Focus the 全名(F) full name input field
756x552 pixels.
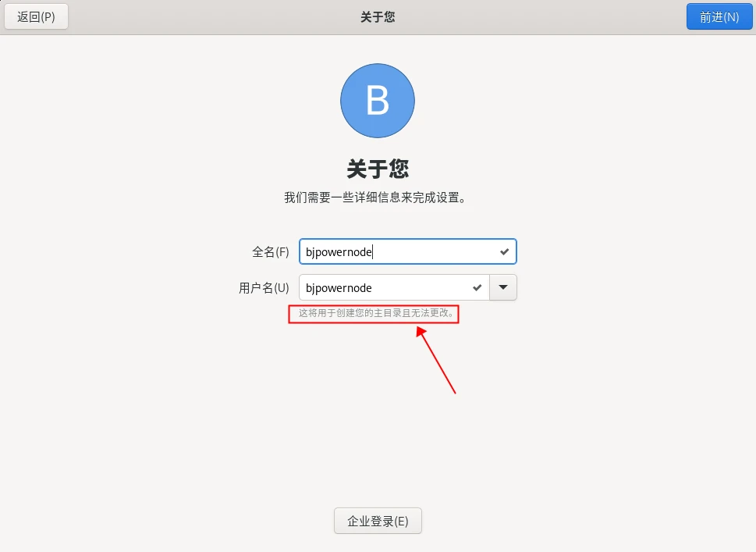(x=408, y=251)
